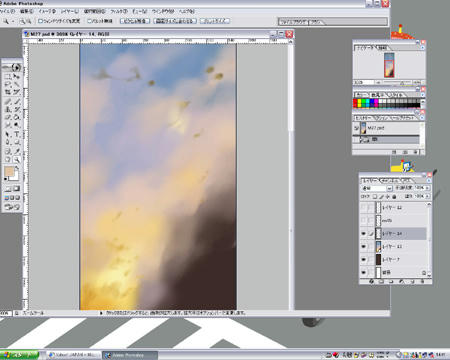Select the Slice tool
450x360 pixels.
16,92
